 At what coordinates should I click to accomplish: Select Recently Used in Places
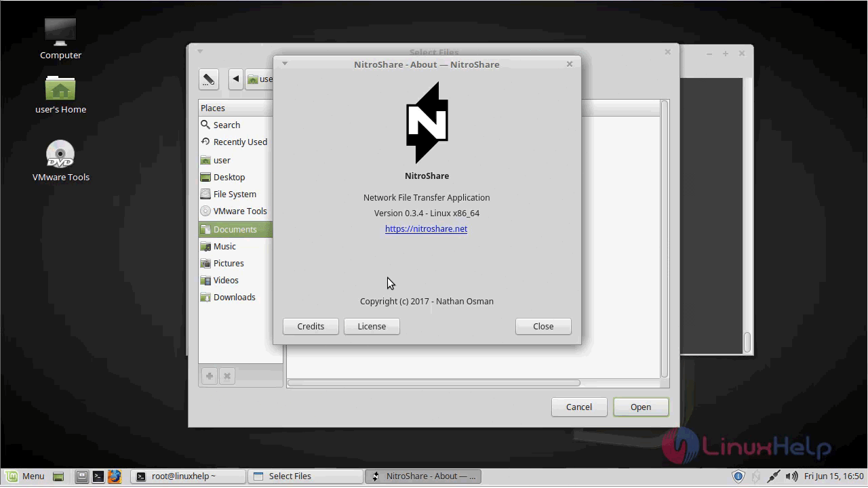tap(235, 142)
